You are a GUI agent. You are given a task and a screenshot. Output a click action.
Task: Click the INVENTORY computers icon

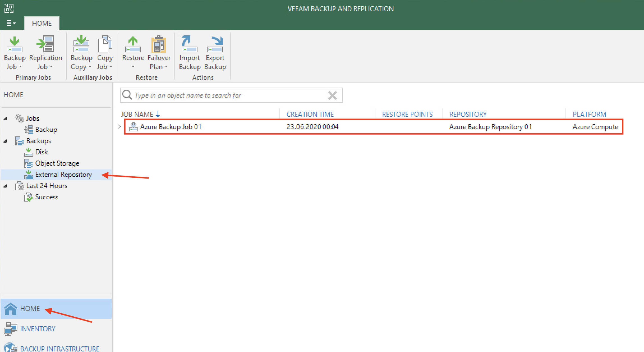[11, 329]
